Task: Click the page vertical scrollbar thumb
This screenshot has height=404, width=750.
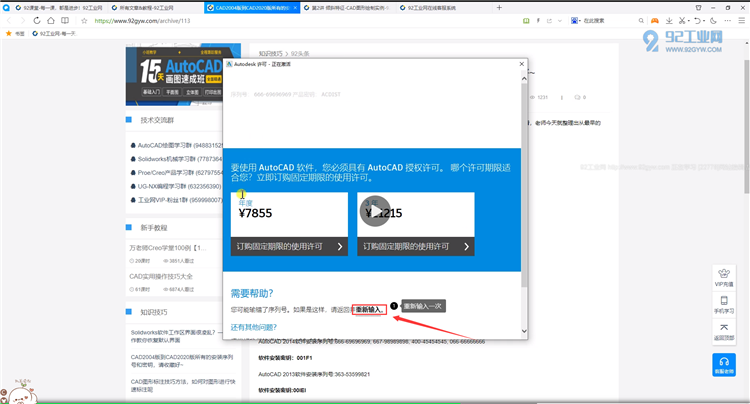Action: click(746, 127)
